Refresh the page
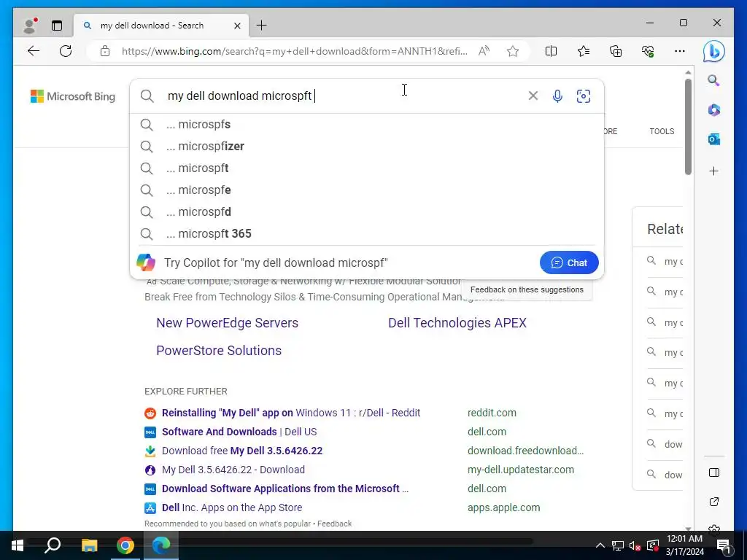Viewport: 747px width, 560px height. [x=66, y=51]
